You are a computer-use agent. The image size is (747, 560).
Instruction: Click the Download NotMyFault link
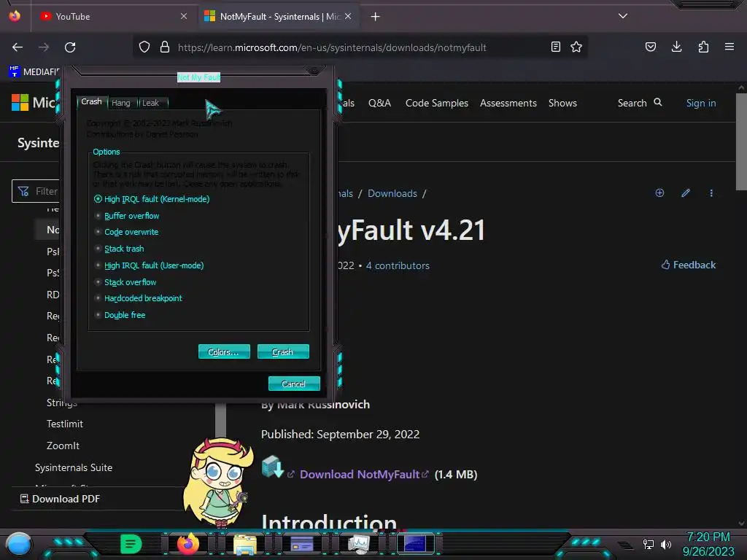click(x=360, y=474)
